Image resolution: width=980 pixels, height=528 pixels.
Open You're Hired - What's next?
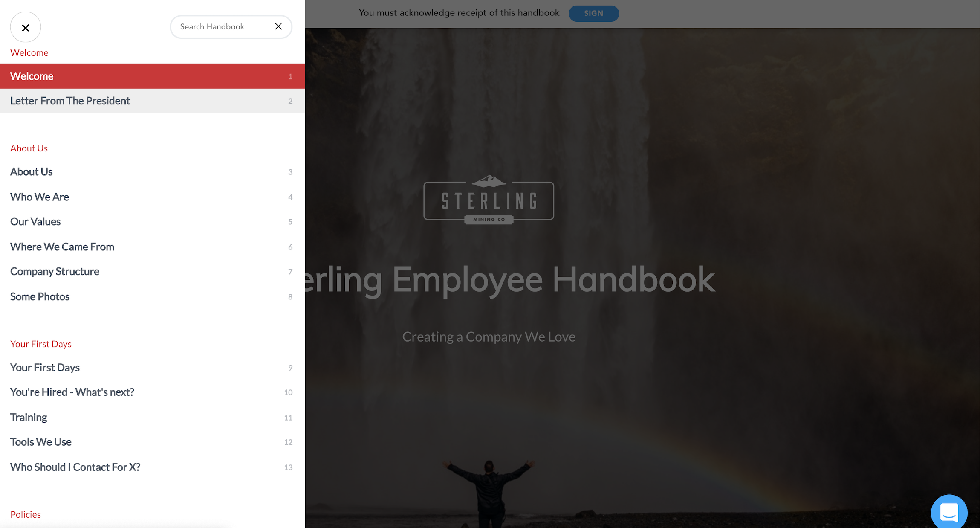72,392
